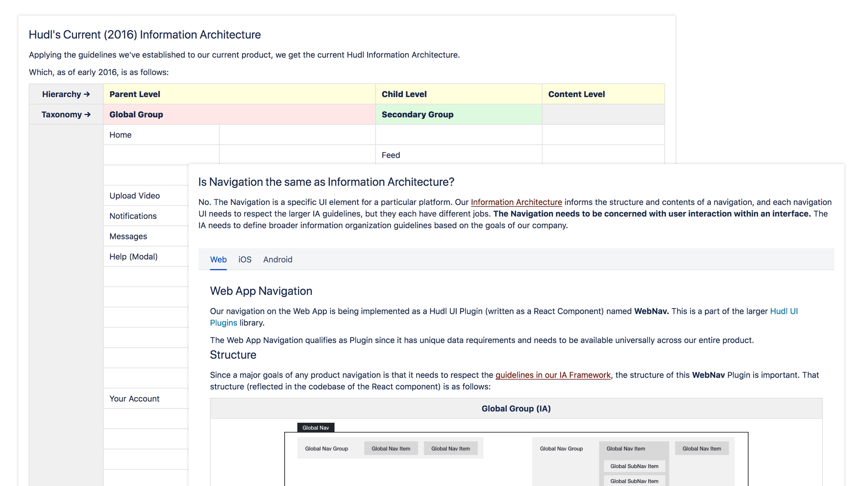Viewport: 868px width, 486px height.
Task: Follow the guidelines in our IA Framework link
Action: click(x=553, y=375)
